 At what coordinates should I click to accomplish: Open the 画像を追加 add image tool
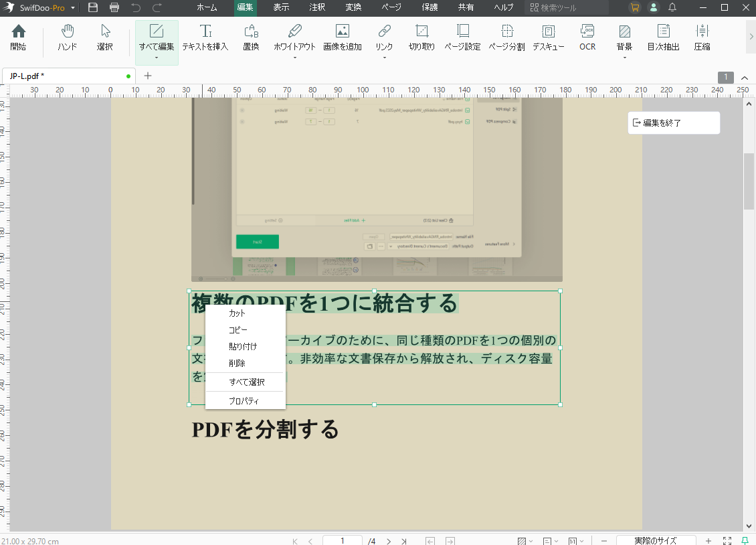[342, 37]
